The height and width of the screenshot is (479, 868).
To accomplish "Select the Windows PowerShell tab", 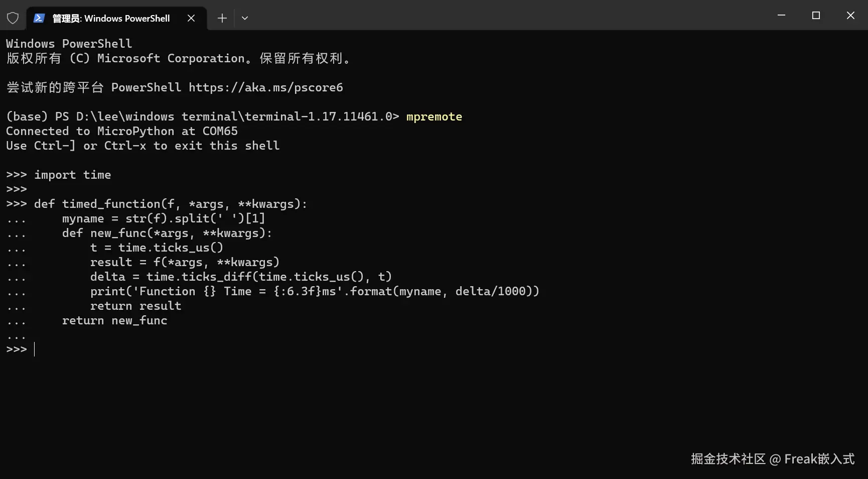I will point(116,19).
